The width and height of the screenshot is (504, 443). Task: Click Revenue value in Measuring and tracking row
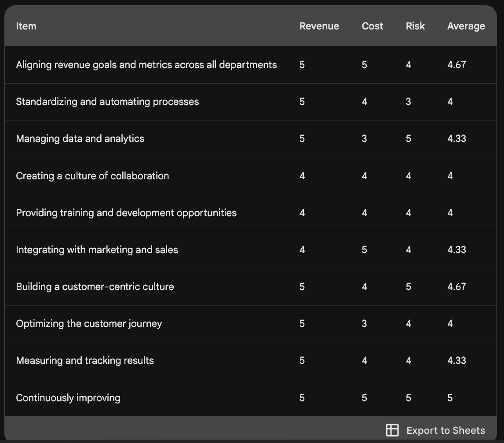[x=302, y=360]
